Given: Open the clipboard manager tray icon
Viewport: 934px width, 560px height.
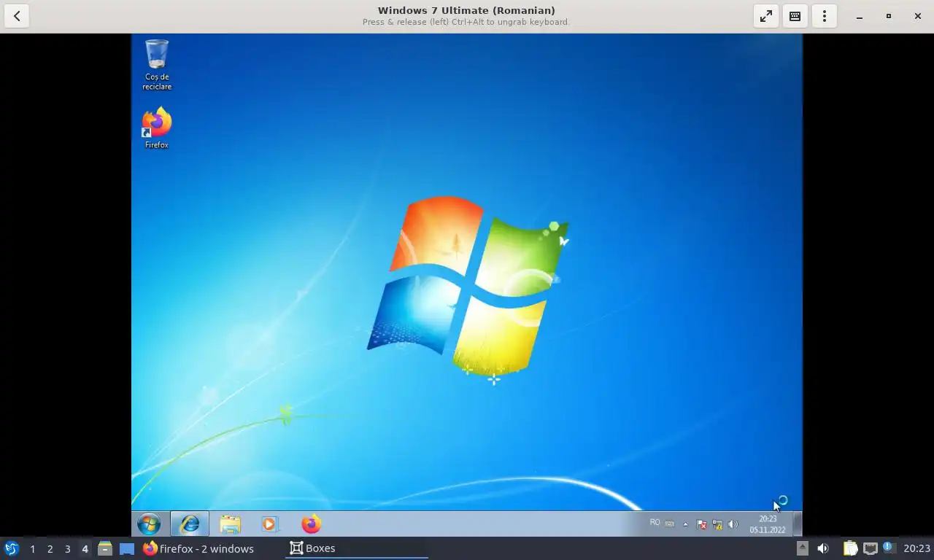Looking at the screenshot, I should (x=850, y=548).
